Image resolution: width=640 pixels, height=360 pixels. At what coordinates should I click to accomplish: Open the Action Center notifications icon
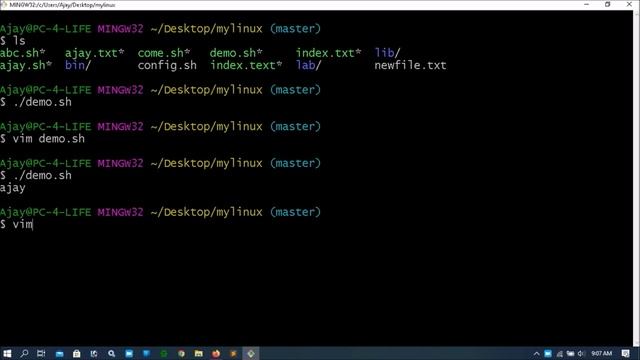pos(625,353)
